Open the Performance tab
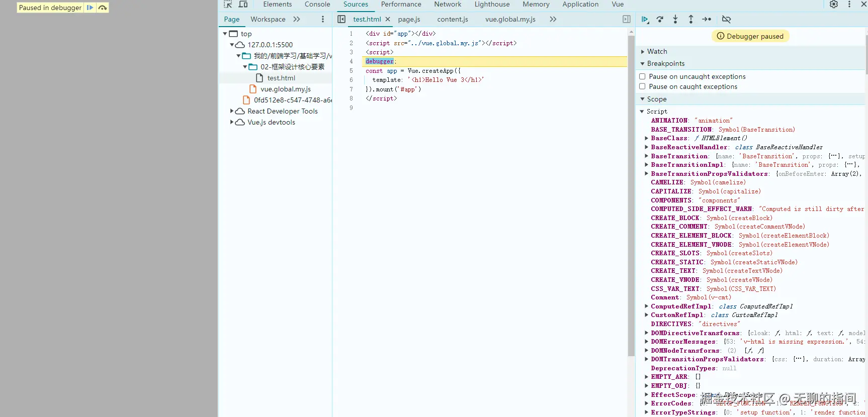This screenshot has height=417, width=868. 401,5
